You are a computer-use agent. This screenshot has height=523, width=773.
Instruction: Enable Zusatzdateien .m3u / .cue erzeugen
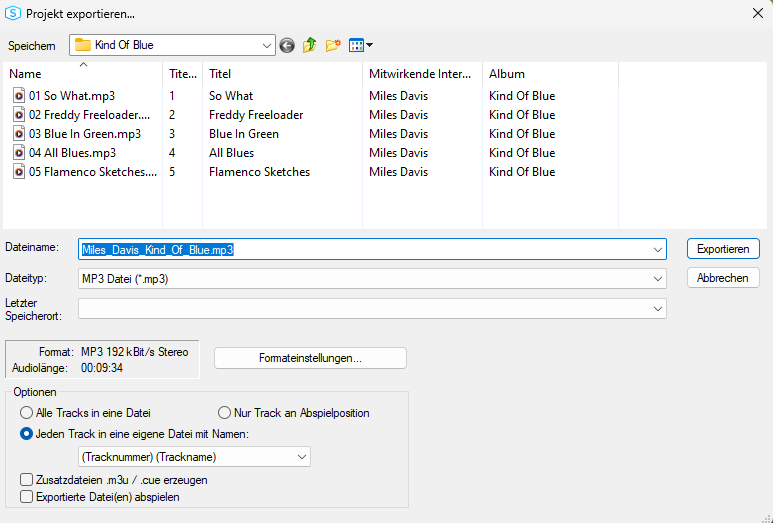pos(27,480)
